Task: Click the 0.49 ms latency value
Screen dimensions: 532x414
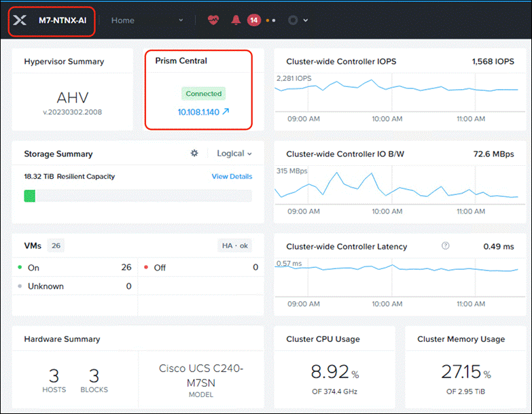Action: 499,246
